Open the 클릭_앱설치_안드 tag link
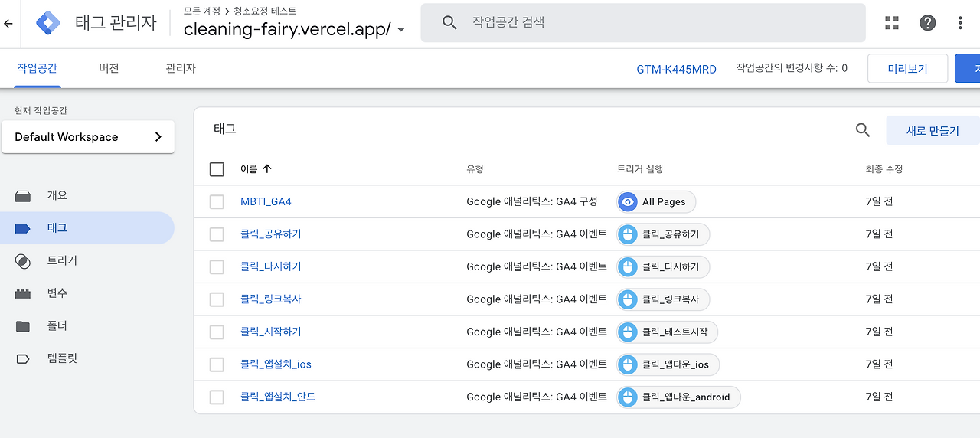Image resolution: width=980 pixels, height=438 pixels. (x=278, y=397)
